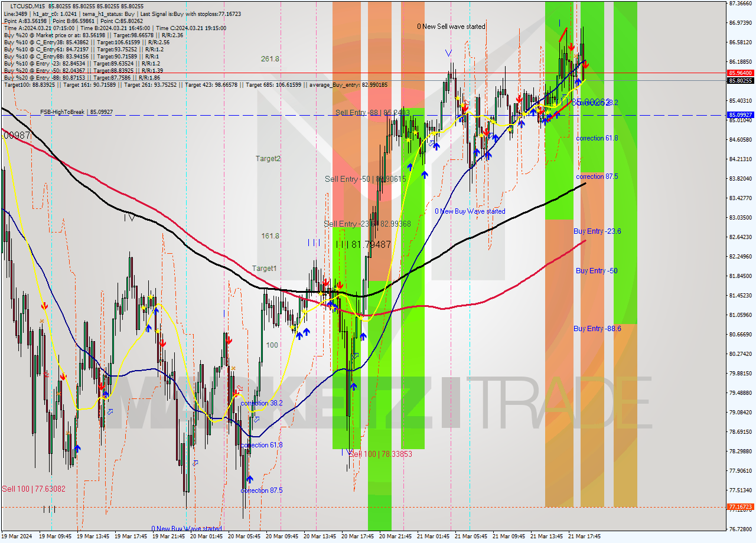
Task: Click the 77.16723 stoploss price tag
Action: 741,507
